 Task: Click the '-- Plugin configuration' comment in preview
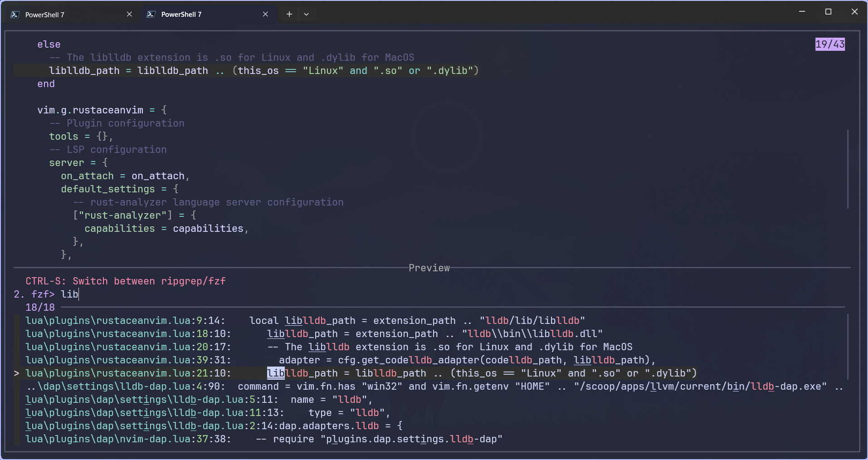coord(117,123)
